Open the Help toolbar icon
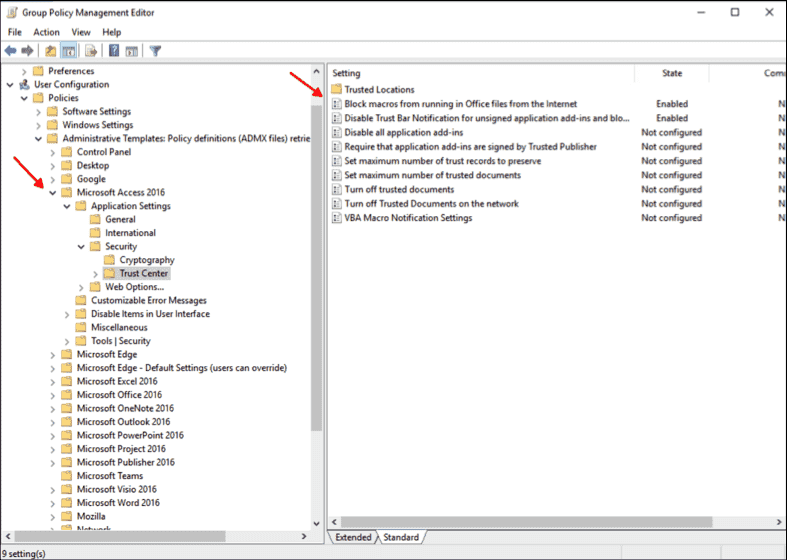 [x=114, y=51]
